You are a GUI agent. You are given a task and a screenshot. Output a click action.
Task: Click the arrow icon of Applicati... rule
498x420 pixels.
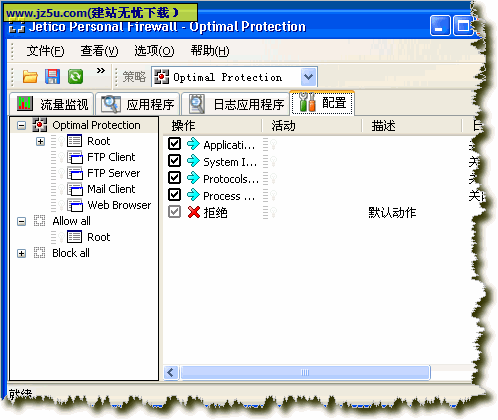click(x=193, y=144)
